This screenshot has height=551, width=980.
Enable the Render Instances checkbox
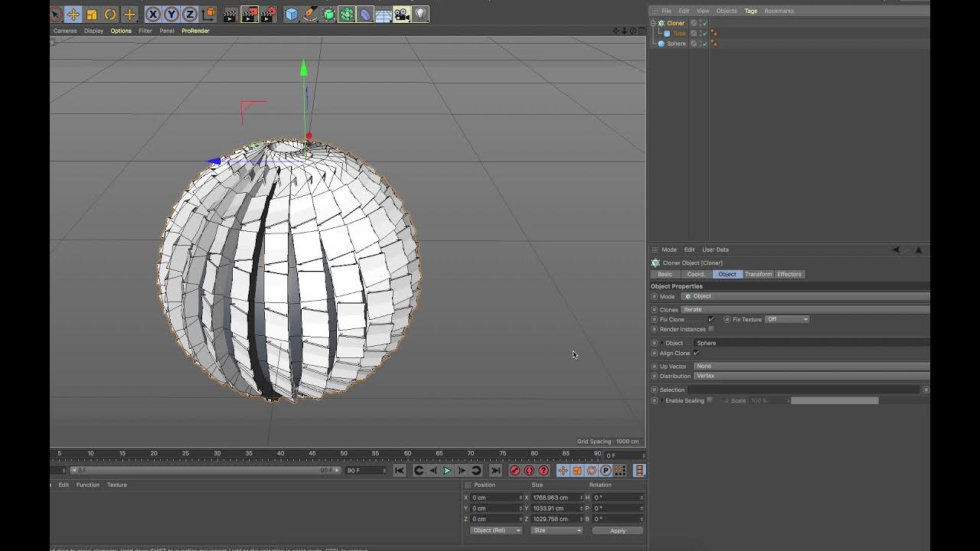point(711,329)
